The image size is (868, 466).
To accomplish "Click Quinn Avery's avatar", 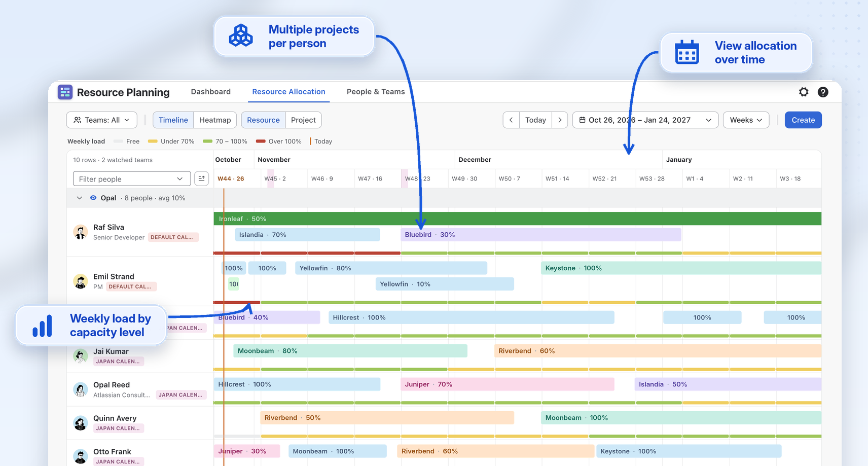I will pyautogui.click(x=81, y=423).
